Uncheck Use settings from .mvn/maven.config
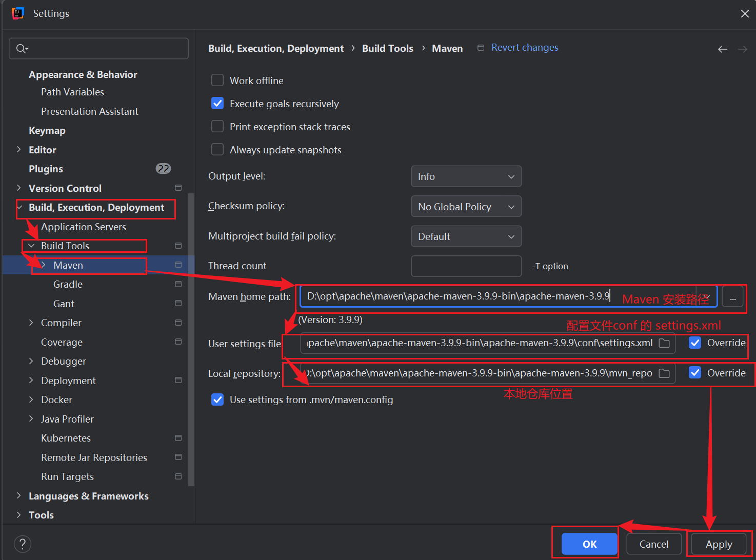Image resolution: width=756 pixels, height=560 pixels. pos(217,399)
